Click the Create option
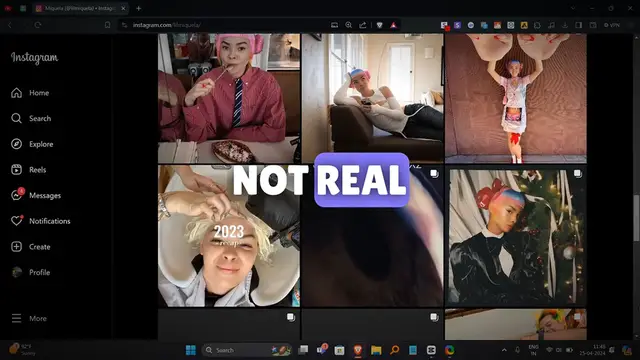The height and width of the screenshot is (360, 640). 31,247
